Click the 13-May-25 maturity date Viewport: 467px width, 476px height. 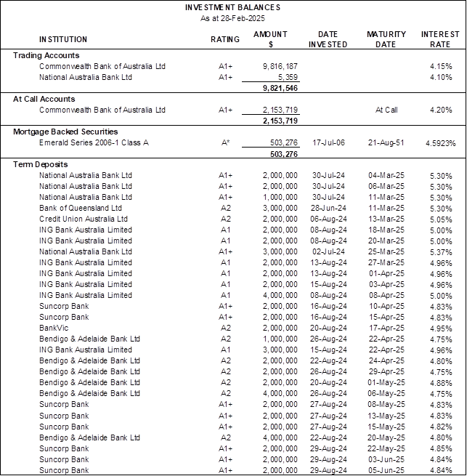pyautogui.click(x=386, y=416)
